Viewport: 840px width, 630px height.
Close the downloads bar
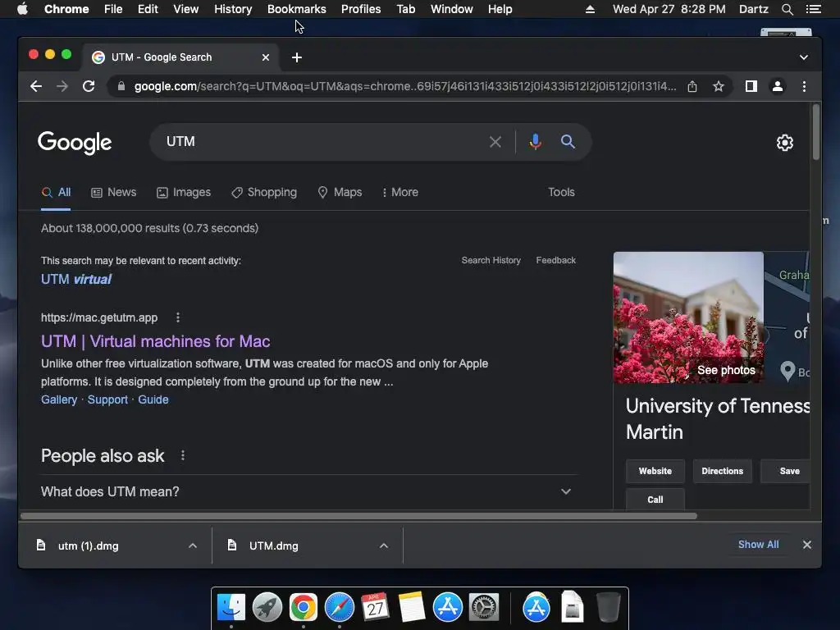pyautogui.click(x=807, y=545)
